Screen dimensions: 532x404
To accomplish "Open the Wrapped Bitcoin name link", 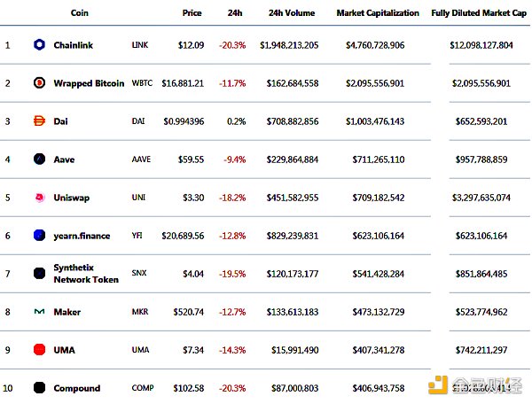I will [89, 82].
